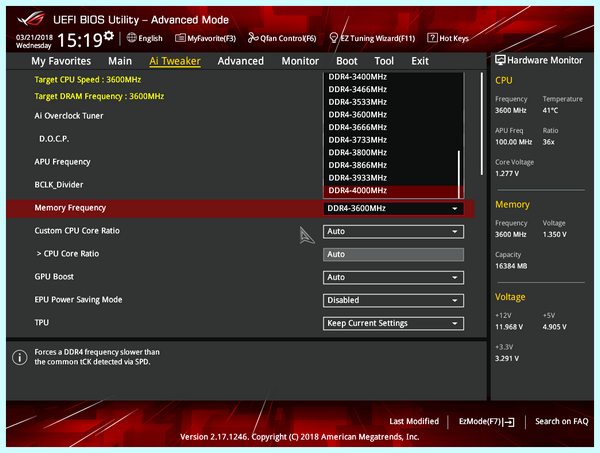Select DDR4-3666MHz option
600x453 pixels.
pos(390,127)
